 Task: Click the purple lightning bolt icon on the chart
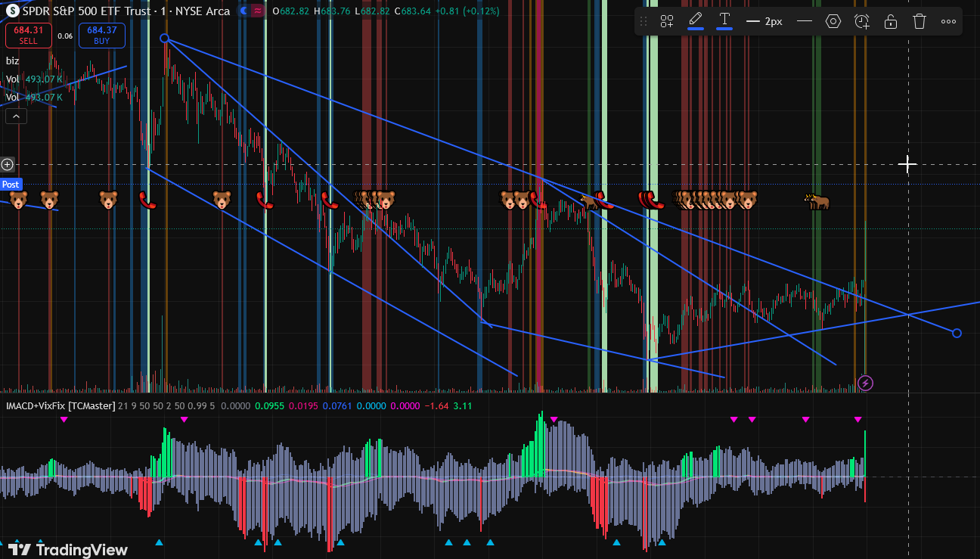(x=867, y=383)
